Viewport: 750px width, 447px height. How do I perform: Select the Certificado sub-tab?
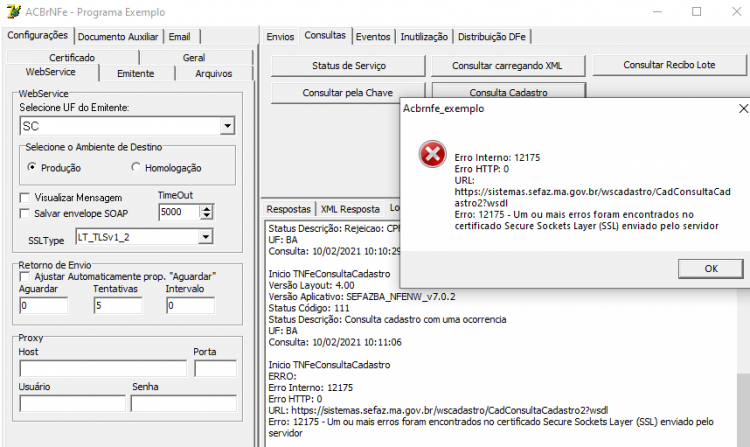72,57
